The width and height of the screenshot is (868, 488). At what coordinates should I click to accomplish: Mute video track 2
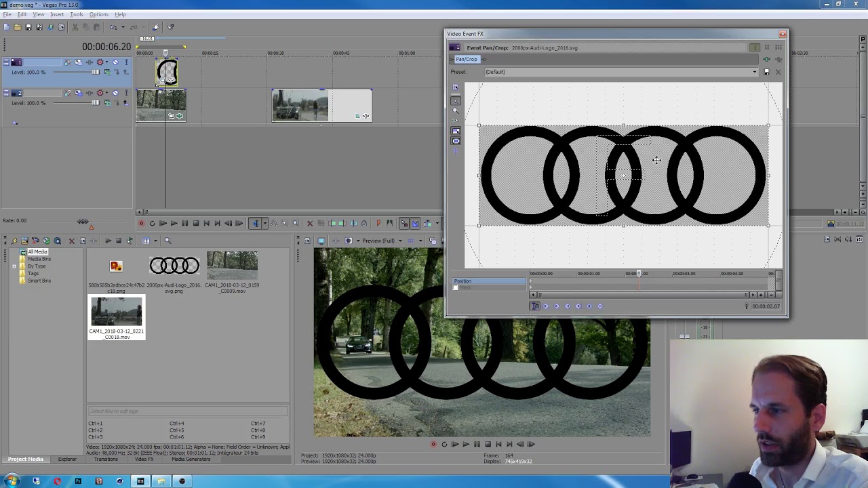pos(115,93)
